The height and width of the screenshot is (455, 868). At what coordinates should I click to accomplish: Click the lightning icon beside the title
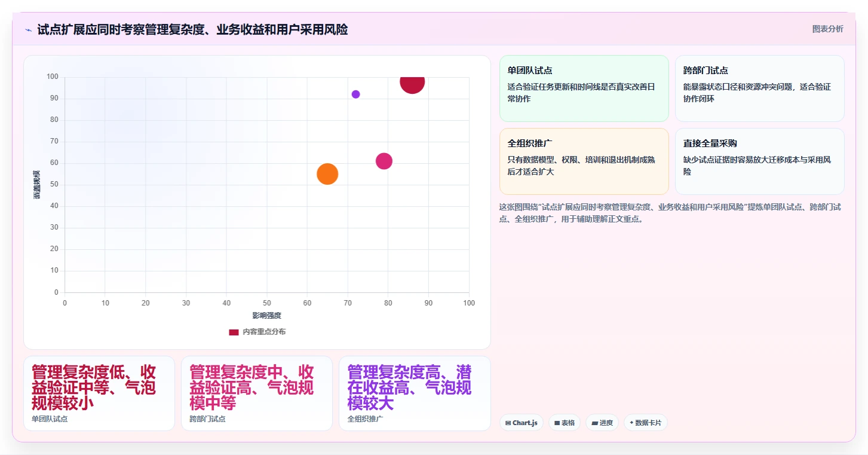pos(29,30)
